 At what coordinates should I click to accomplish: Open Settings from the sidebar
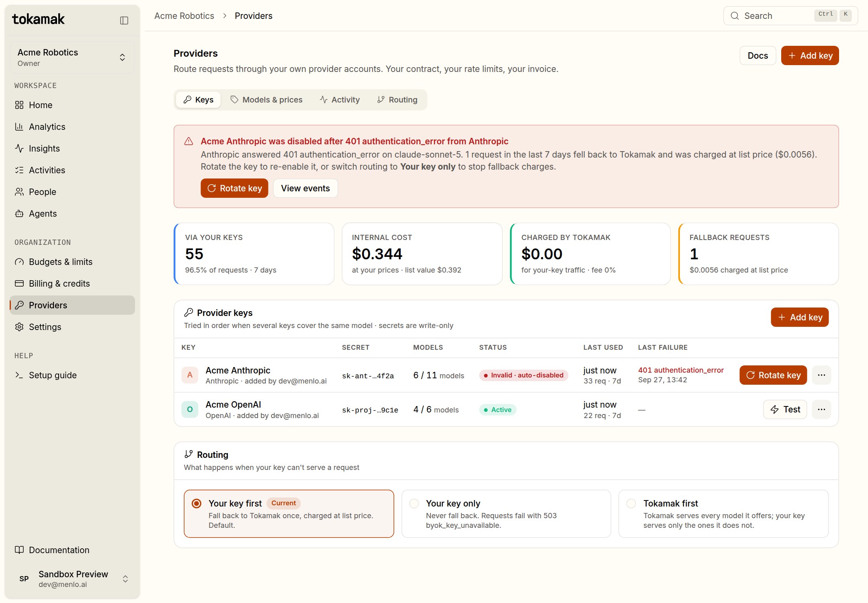(x=72, y=327)
